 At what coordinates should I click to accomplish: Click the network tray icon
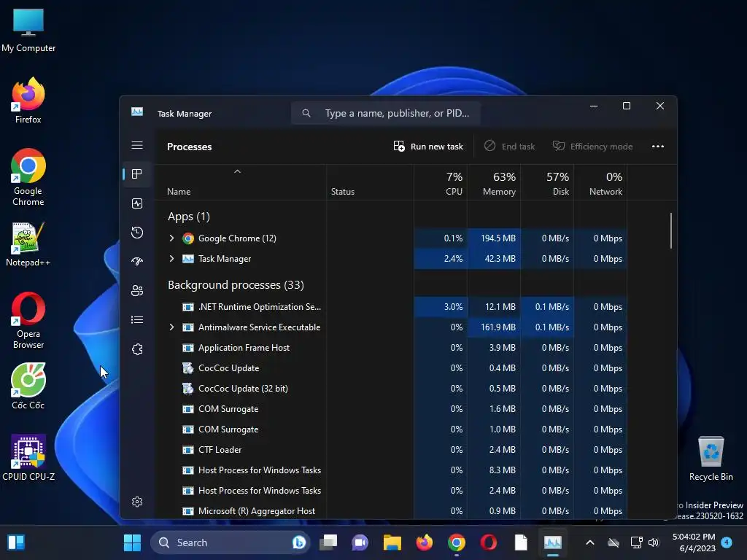pos(636,542)
